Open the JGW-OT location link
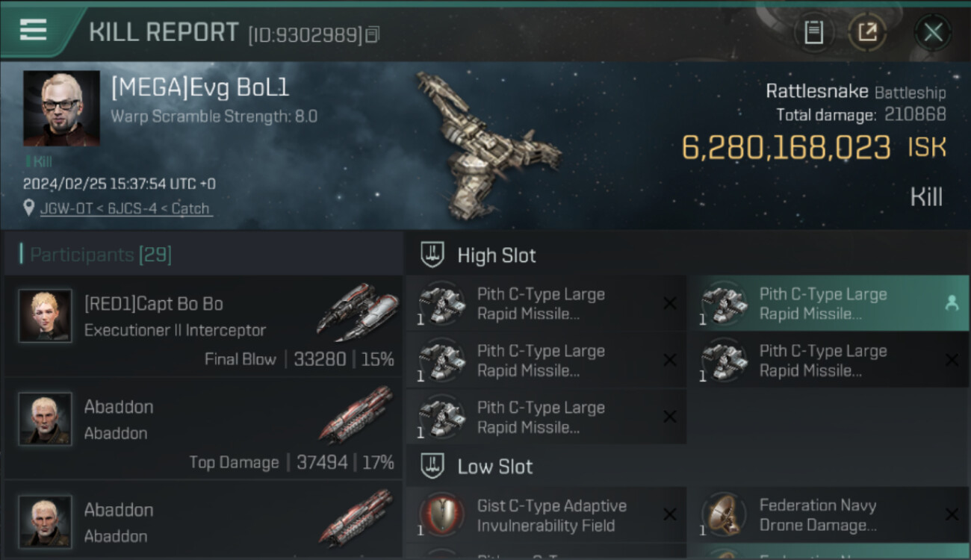 [x=125, y=209]
